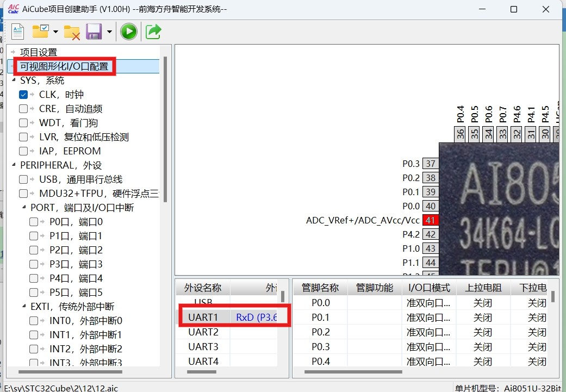The height and width of the screenshot is (392, 566).
Task: Select the UART3 peripheral row
Action: 227,347
